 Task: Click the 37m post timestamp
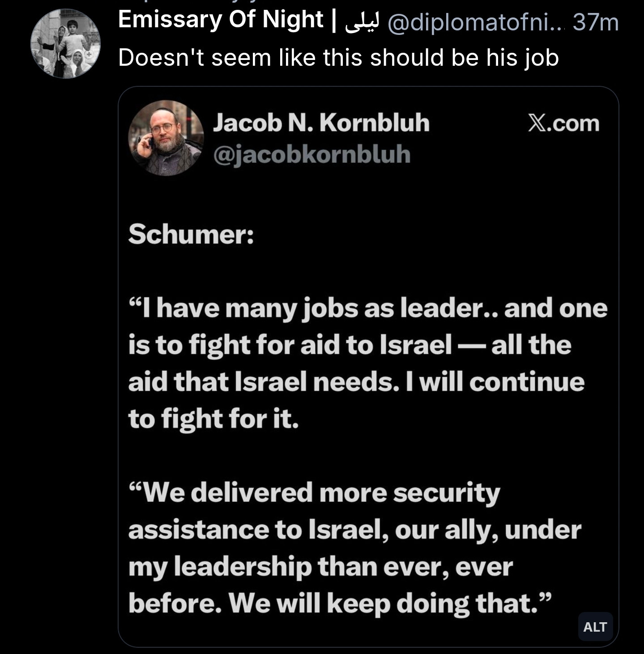595,21
